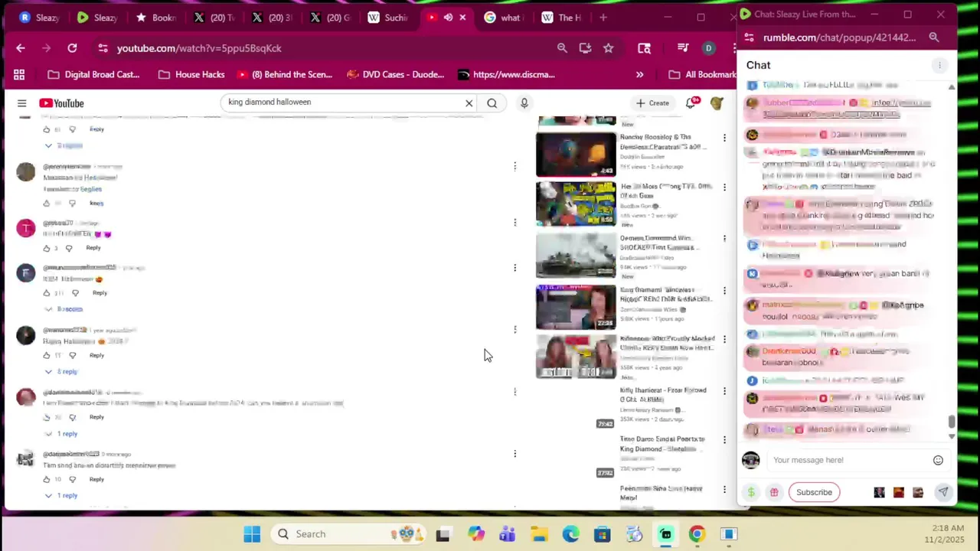Open the zoom magnifier in the address bar
The image size is (980, 551).
coord(562,48)
